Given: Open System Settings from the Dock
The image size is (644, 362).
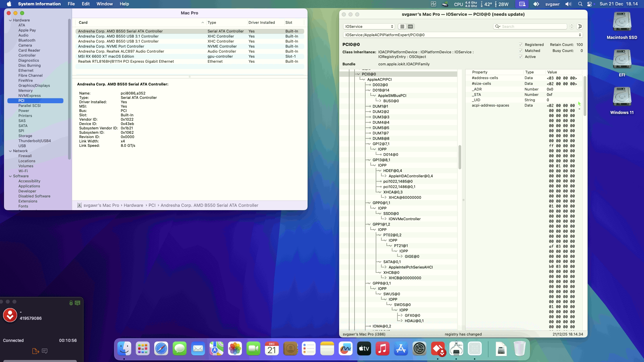Looking at the screenshot, I should tap(419, 349).
